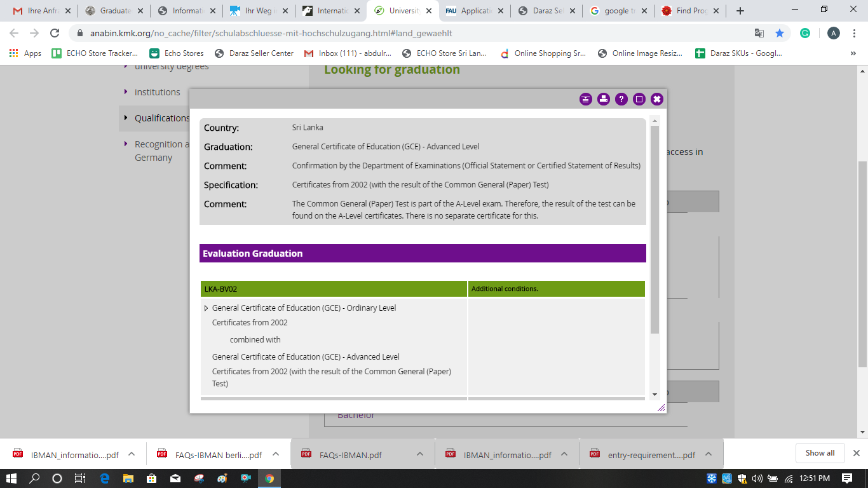868x488 pixels.
Task: Open File Explorer from the taskbar
Action: (128, 478)
